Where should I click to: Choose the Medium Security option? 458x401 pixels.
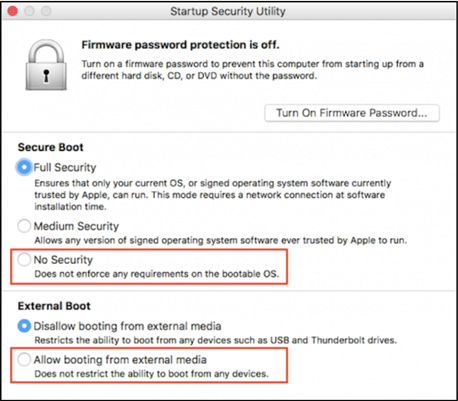(x=24, y=226)
